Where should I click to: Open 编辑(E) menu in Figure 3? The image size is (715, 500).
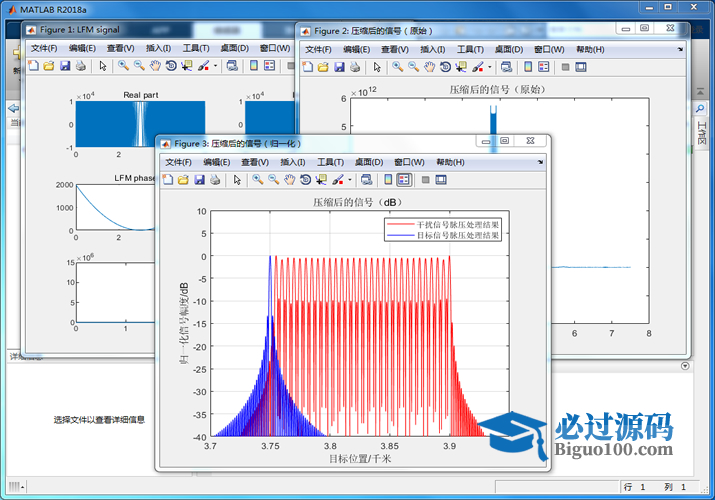coord(217,162)
